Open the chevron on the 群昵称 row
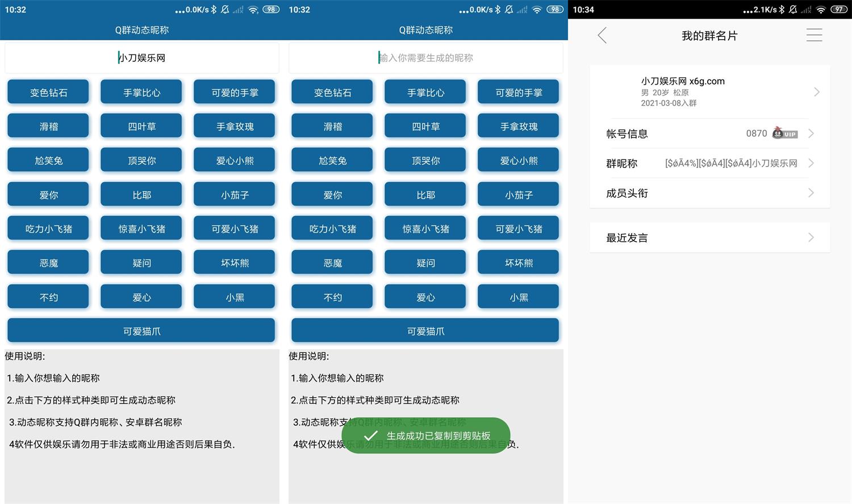Viewport: 852px width, 504px height. [x=811, y=163]
